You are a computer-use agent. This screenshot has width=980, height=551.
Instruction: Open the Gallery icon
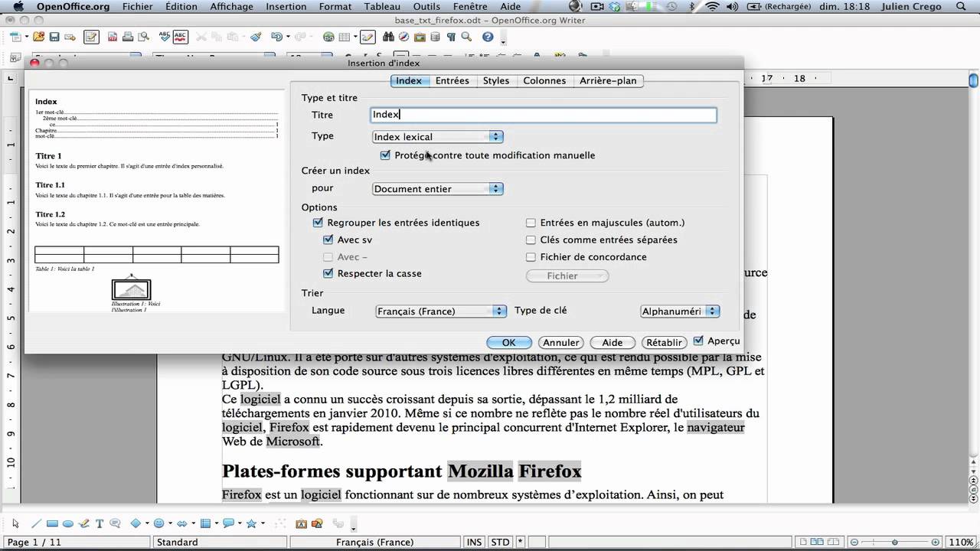click(x=420, y=37)
